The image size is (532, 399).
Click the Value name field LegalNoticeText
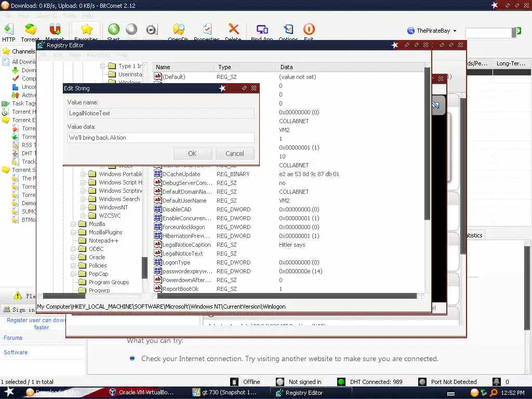161,113
